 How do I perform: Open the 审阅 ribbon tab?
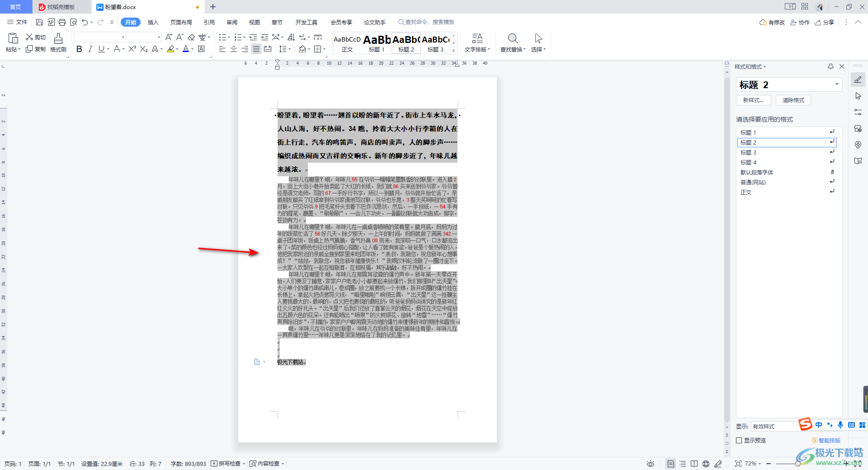click(x=232, y=22)
